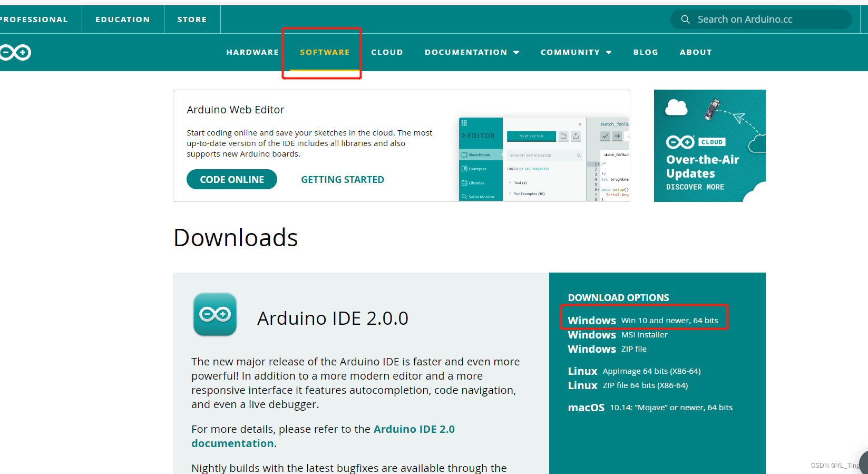Screen dimensions: 868x474
Task: Expand the Community dropdown menu
Action: click(576, 52)
